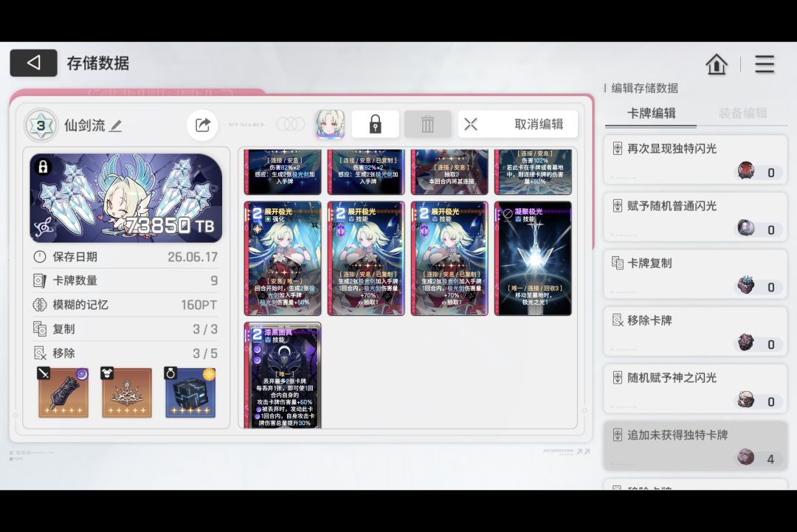Open the home screen icon
This screenshot has width=797, height=532.
coord(716,64)
